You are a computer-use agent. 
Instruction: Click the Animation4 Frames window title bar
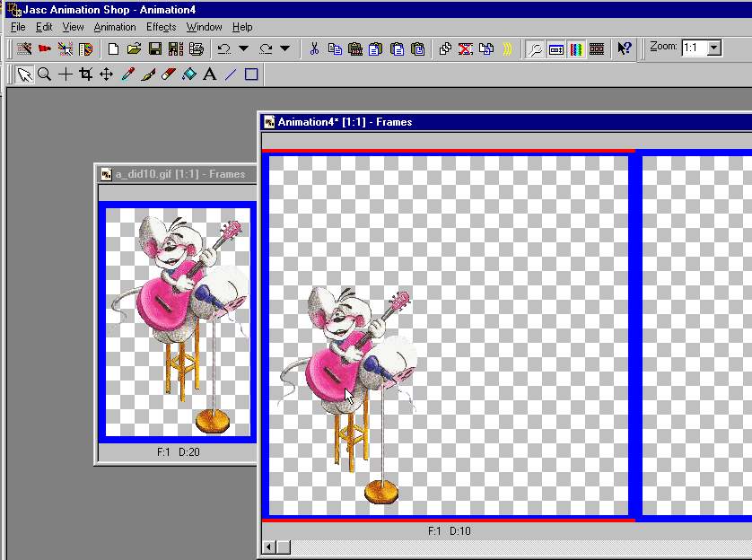click(506, 122)
